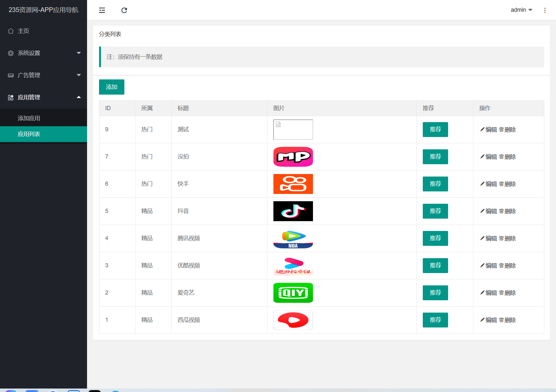Expand the 系统设置 menu arrow
This screenshot has height=392, width=556.
(79, 53)
